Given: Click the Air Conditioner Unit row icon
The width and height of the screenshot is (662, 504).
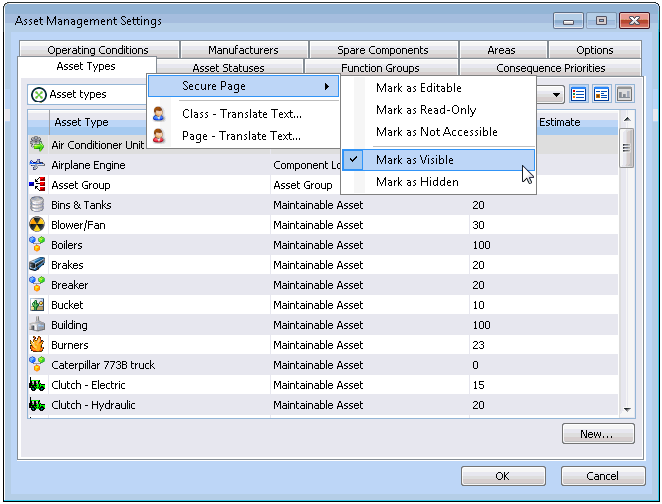Looking at the screenshot, I should coord(37,144).
